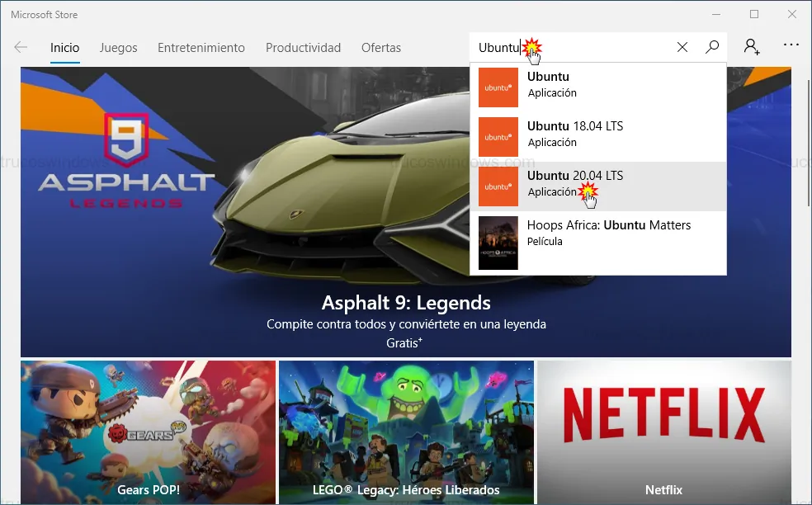Go to the Entretenimiento tab
The image size is (812, 505).
point(201,48)
